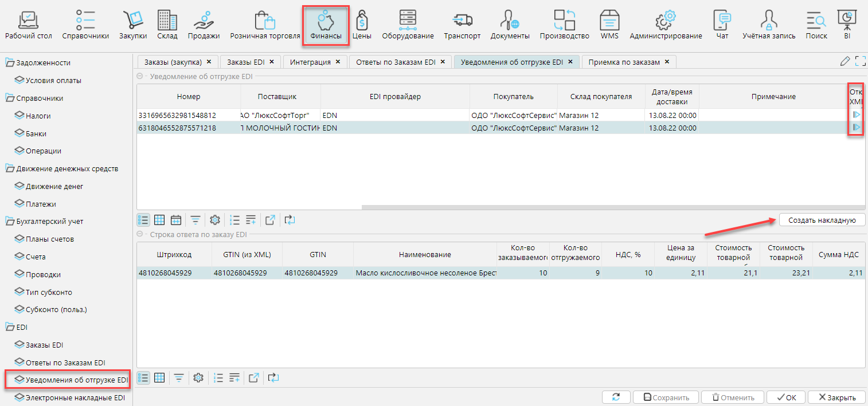Viewport: 868px width, 406px height.
Task: Toggle grid table view in upper toolbar
Action: coord(159,220)
